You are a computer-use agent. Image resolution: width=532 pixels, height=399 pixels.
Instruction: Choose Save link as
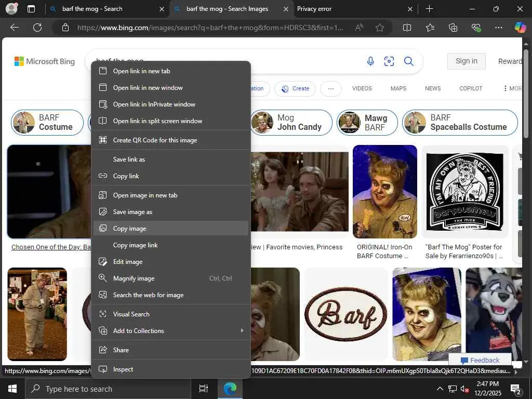tap(171, 159)
